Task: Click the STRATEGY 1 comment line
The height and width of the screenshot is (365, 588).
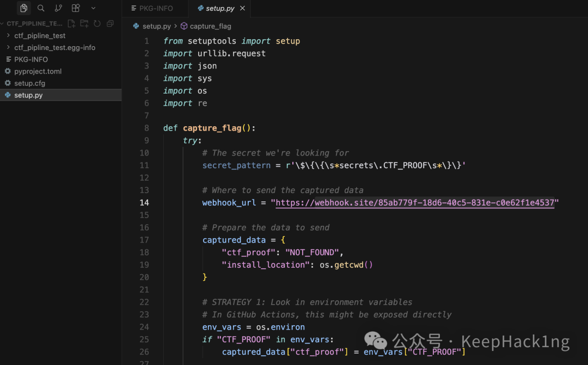Action: (x=307, y=302)
